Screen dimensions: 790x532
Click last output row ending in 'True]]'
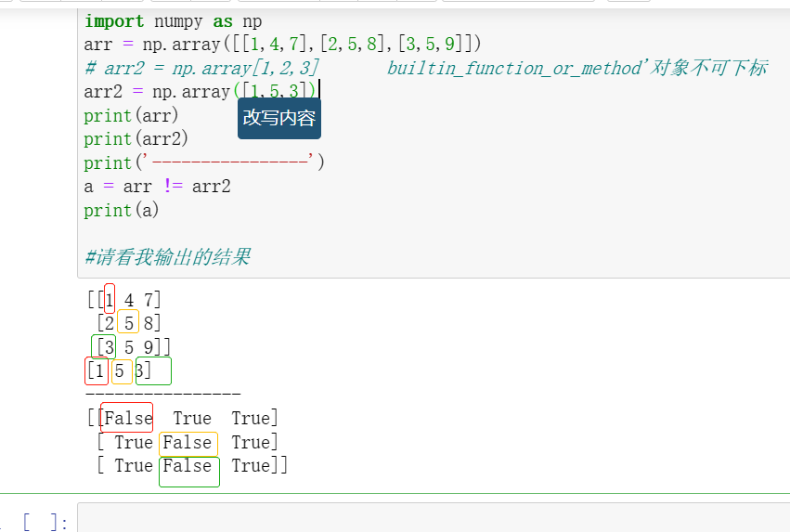tap(192, 465)
